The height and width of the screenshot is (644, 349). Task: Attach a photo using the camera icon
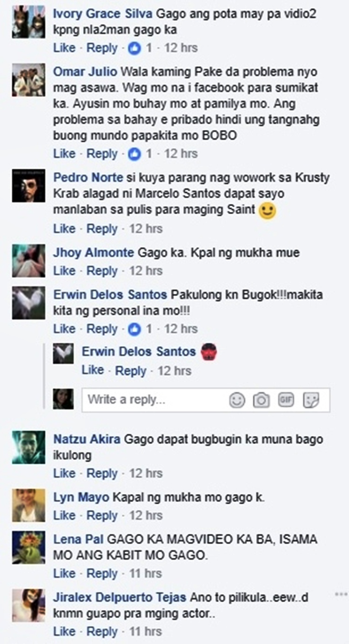262,400
